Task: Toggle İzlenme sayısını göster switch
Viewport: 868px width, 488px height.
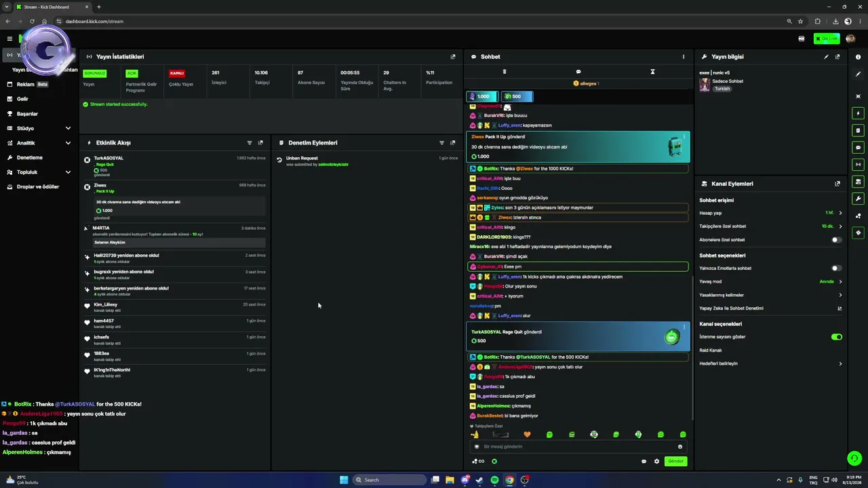Action: pos(837,337)
